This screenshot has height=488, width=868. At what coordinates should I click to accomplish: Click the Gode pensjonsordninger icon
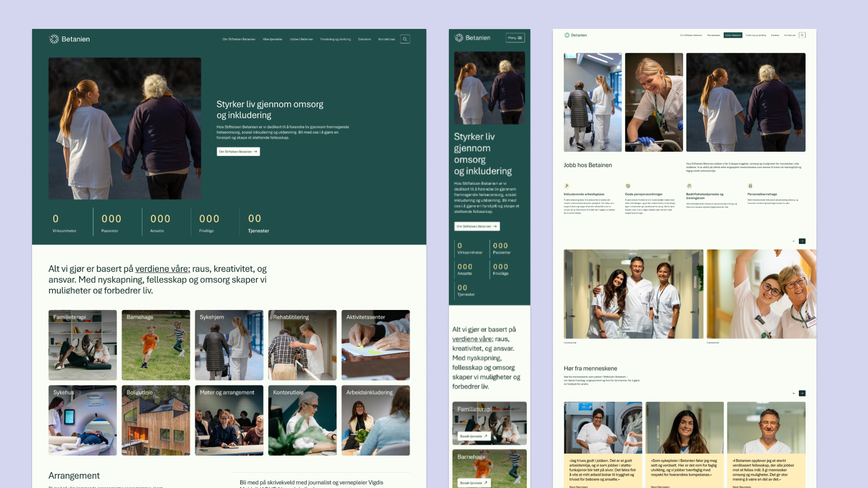627,186
